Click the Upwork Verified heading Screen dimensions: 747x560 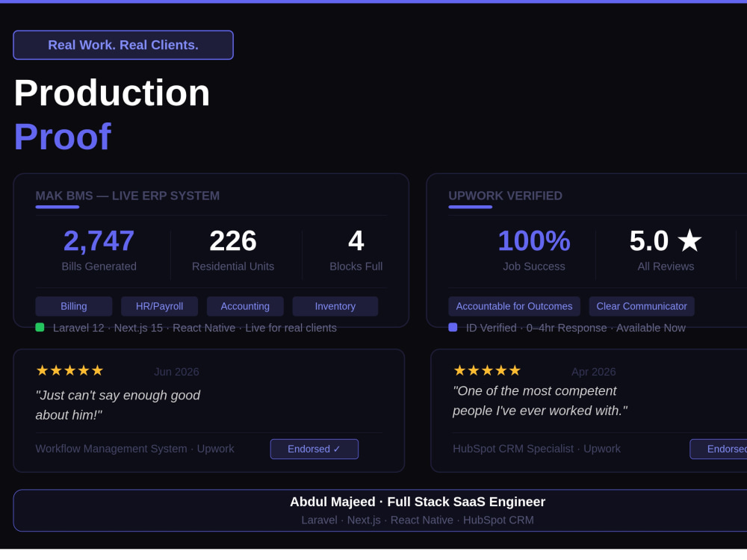point(506,196)
